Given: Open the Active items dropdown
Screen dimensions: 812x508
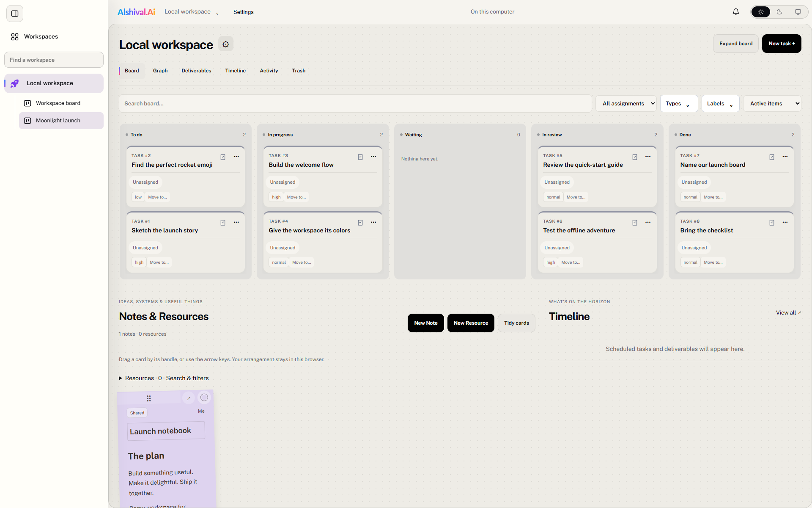Looking at the screenshot, I should click(772, 104).
